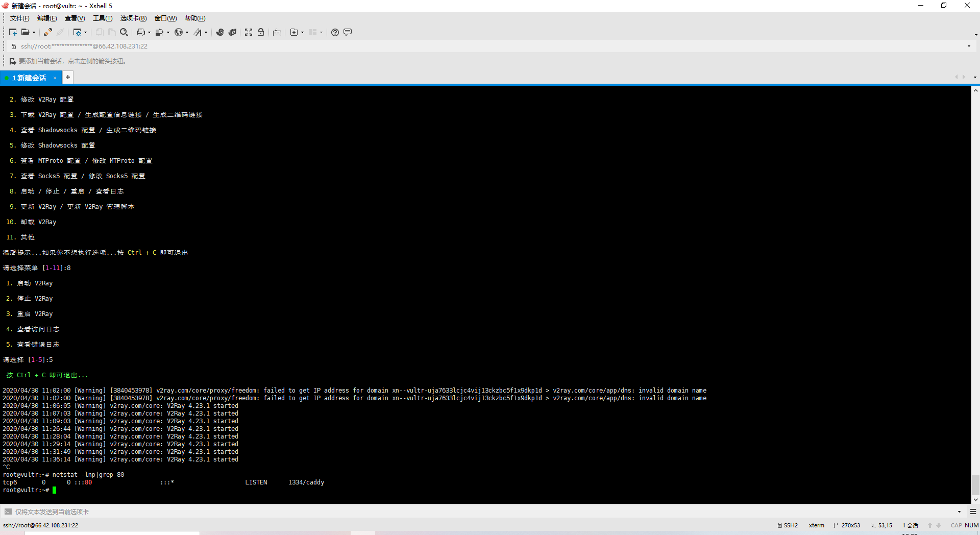Screen dimensions: 980x535
Task: Expand the compose bar target dropdown
Action: tap(959, 512)
